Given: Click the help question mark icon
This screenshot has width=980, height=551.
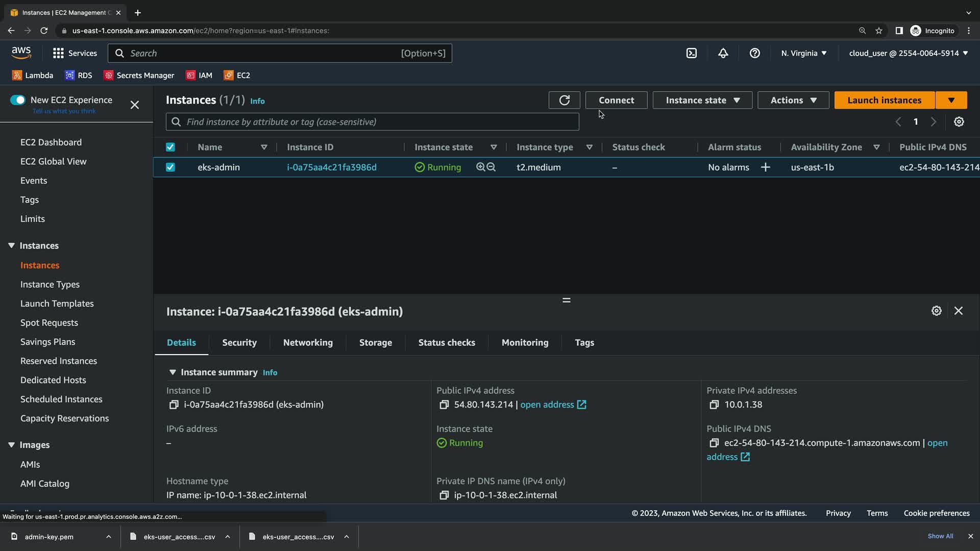Looking at the screenshot, I should pyautogui.click(x=754, y=53).
